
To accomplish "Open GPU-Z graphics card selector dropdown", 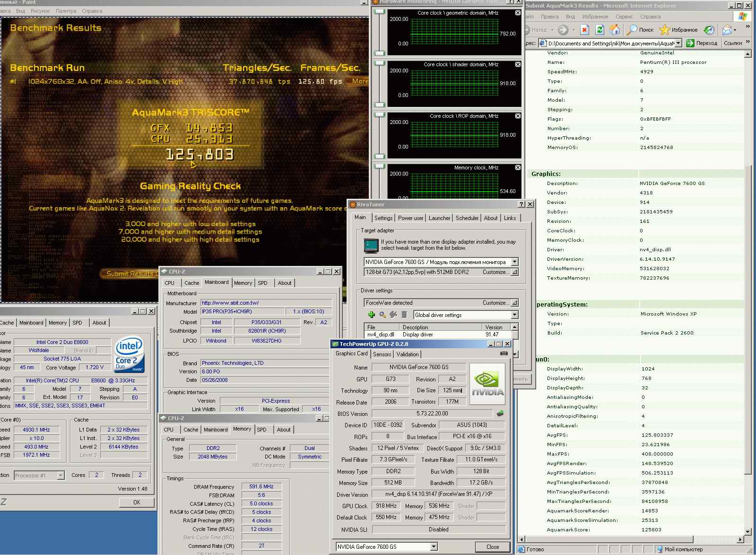I will [x=434, y=546].
